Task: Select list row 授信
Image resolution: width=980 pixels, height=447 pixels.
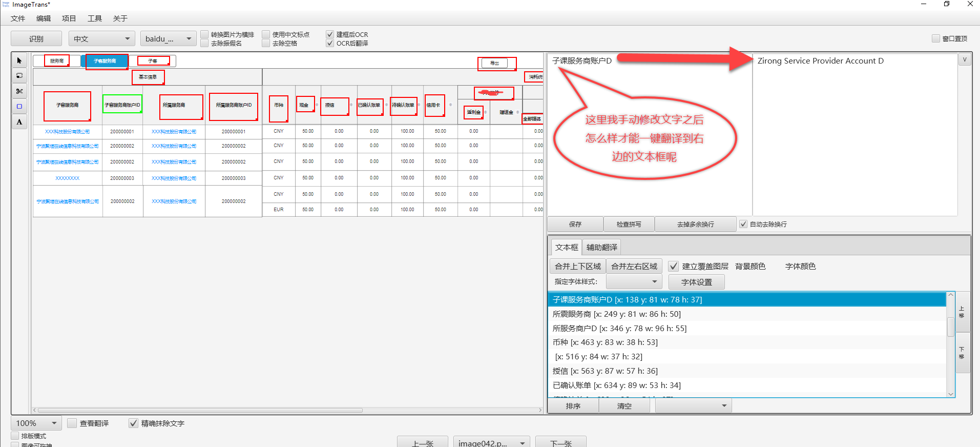Action: (x=747, y=371)
